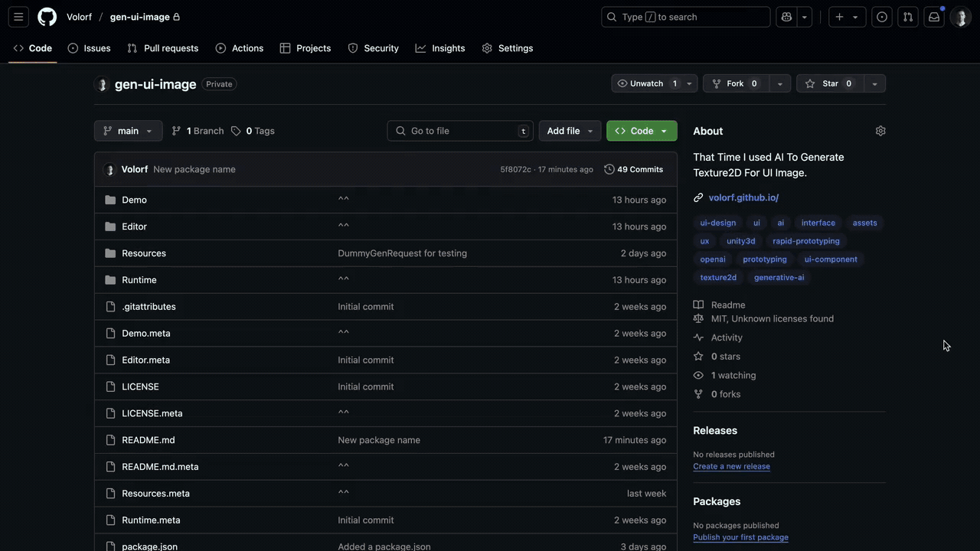Open pull requests icon in top header
980x551 pixels.
(908, 17)
